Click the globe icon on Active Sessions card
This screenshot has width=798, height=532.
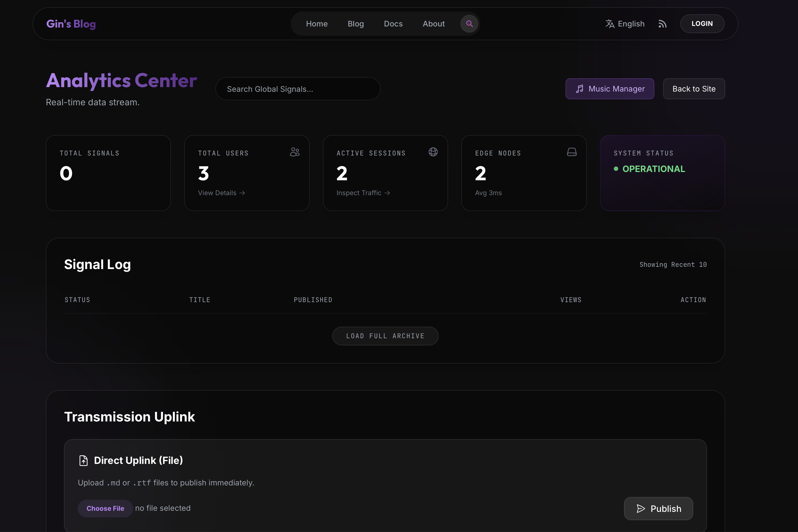tap(433, 152)
